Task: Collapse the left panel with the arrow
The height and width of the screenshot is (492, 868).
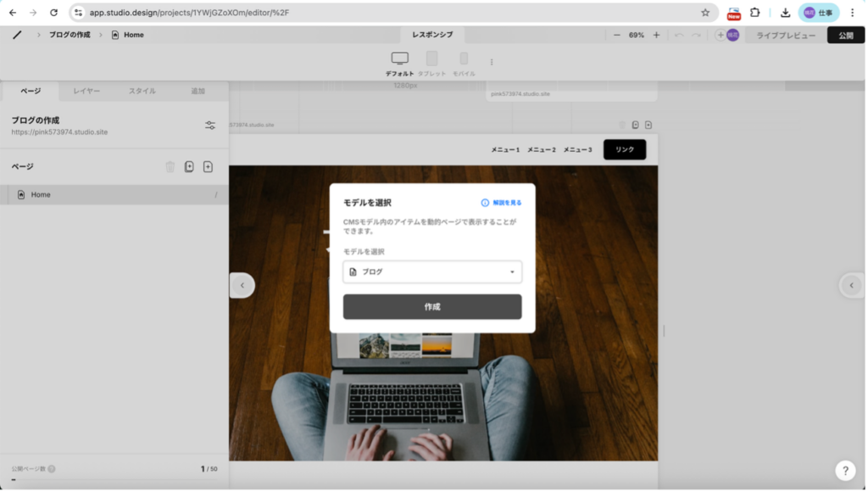Action: tap(242, 285)
